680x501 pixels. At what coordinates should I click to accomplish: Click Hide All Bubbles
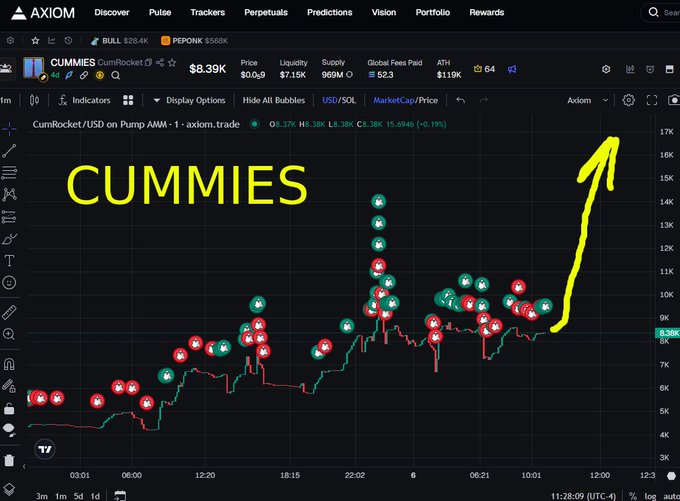(x=274, y=101)
